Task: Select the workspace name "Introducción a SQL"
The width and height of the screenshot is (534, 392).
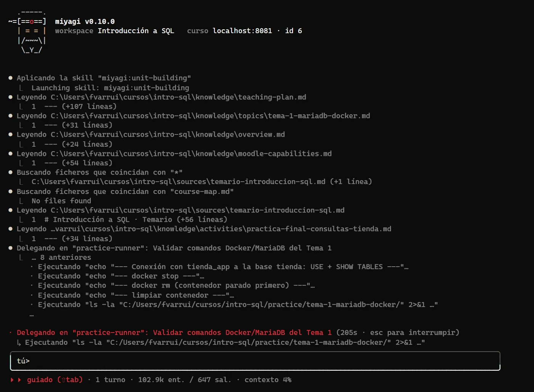Action: click(136, 31)
